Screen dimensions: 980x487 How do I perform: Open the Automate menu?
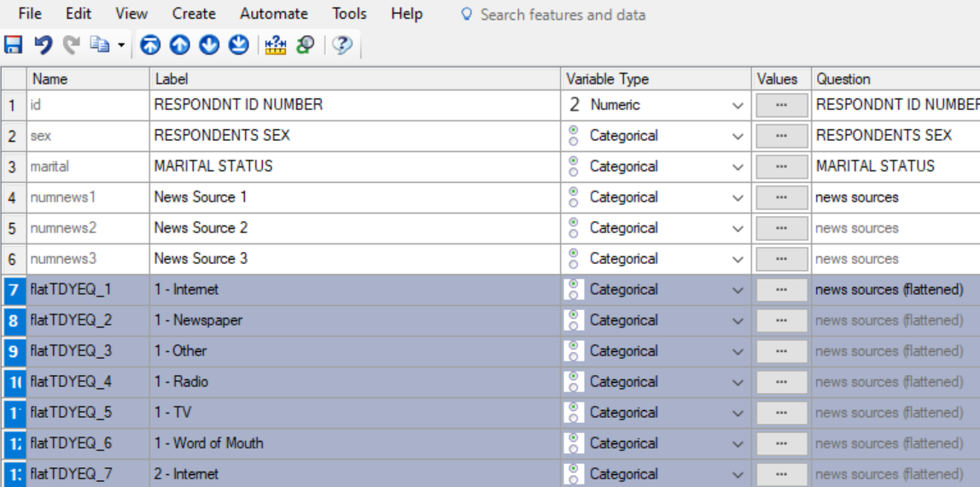273,14
